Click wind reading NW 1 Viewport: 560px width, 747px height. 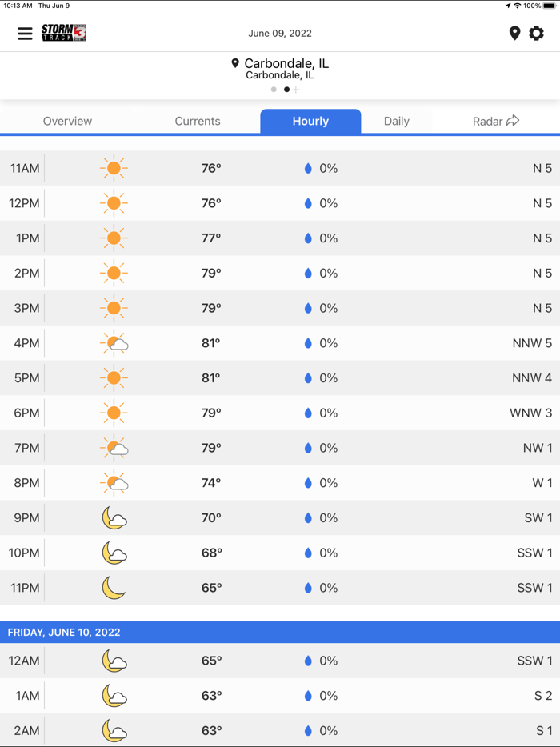point(538,448)
